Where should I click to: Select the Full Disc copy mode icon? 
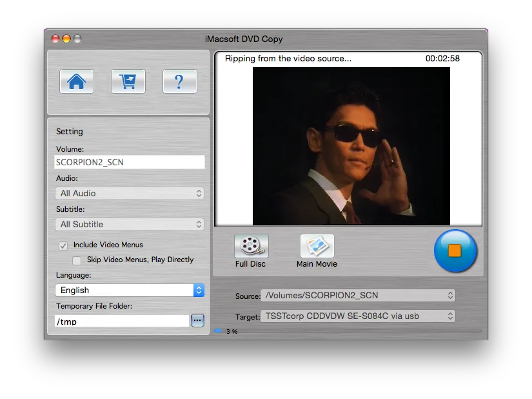[251, 246]
